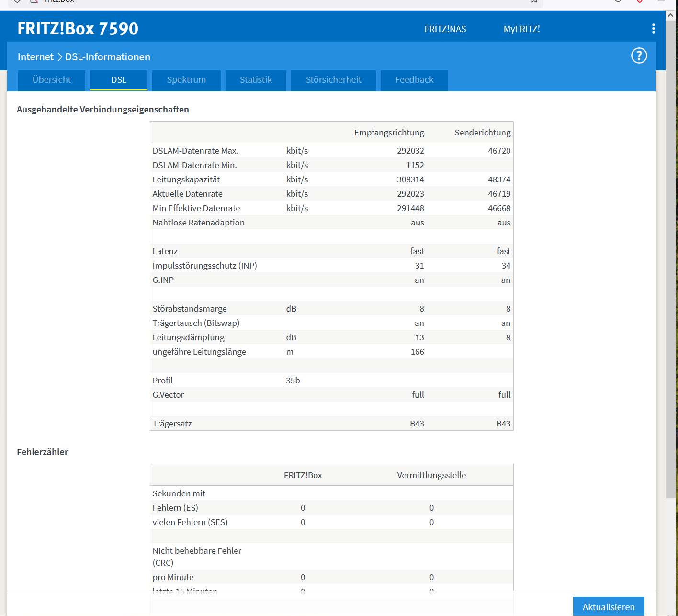Viewport: 678px width, 616px height.
Task: Select the Fehlern (ES) label
Action: 175,508
